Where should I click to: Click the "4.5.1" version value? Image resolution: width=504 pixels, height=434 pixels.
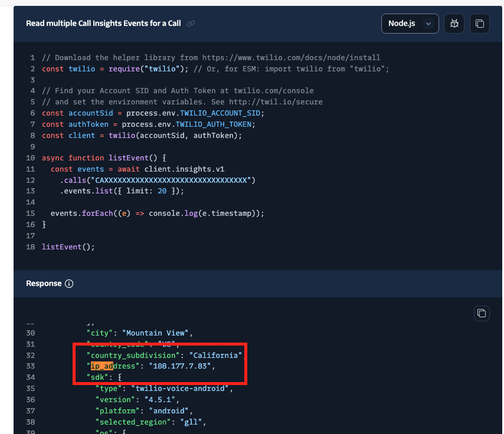click(x=160, y=400)
